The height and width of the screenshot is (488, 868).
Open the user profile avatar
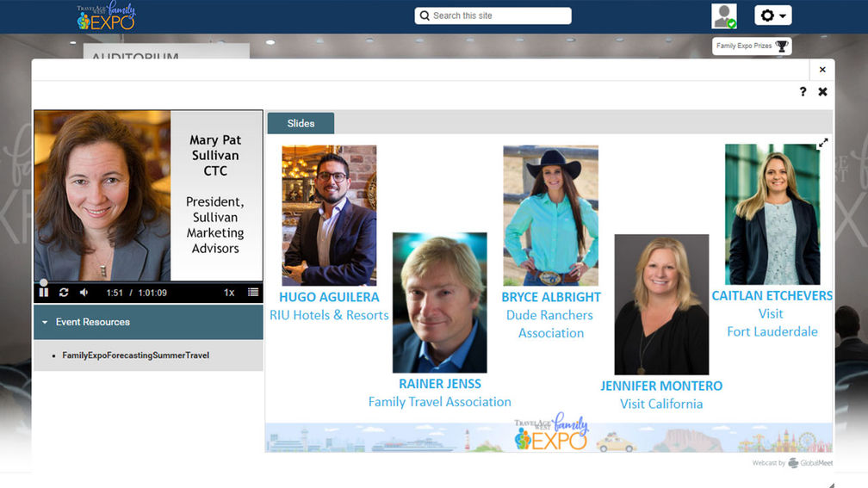pyautogui.click(x=724, y=16)
